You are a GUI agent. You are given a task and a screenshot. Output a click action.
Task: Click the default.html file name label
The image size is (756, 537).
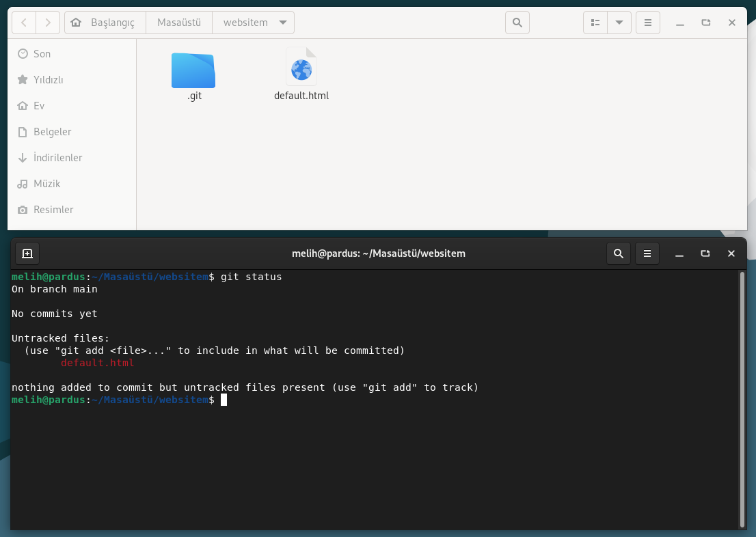301,96
